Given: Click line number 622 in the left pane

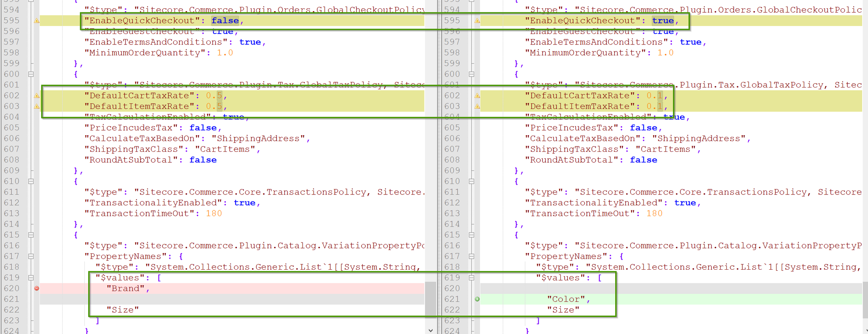Looking at the screenshot, I should click(12, 310).
